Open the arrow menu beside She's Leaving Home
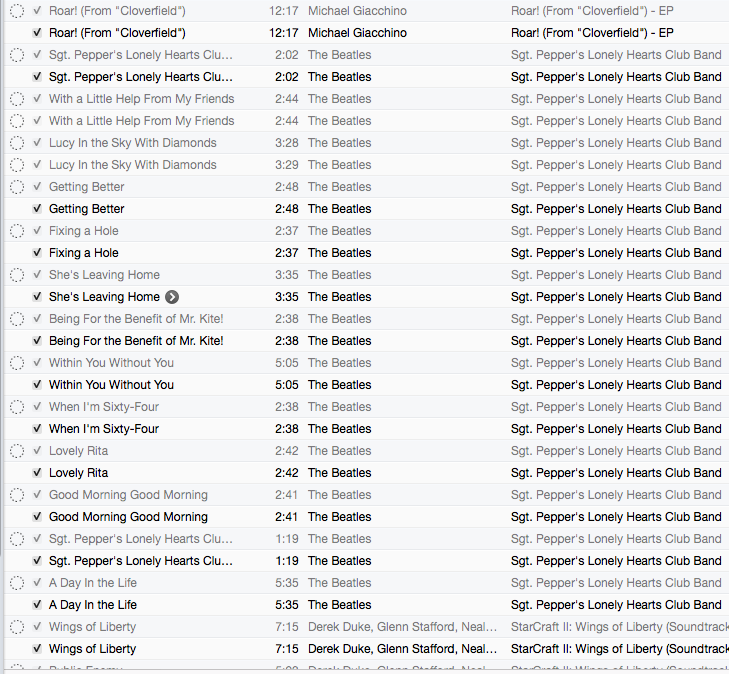The height and width of the screenshot is (674, 729). 172,297
